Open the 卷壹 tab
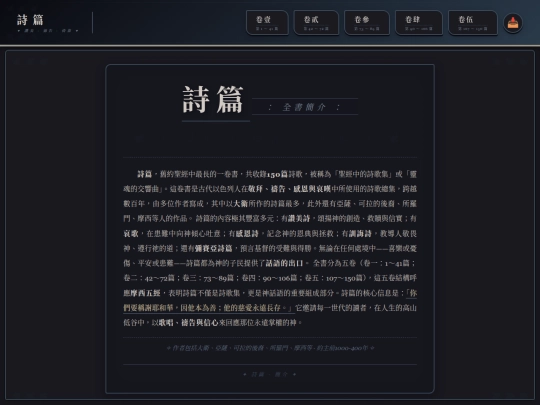Image resolution: width=540 pixels, height=405 pixels. click(267, 23)
